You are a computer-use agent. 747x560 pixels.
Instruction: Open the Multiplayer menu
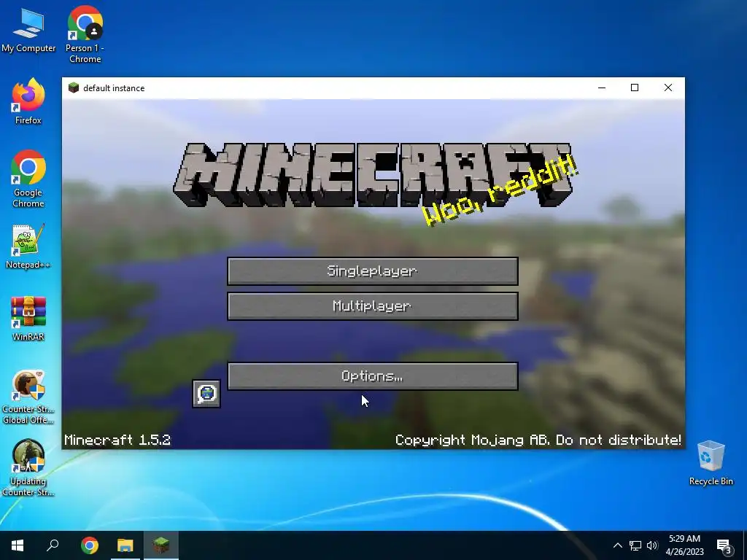point(373,306)
